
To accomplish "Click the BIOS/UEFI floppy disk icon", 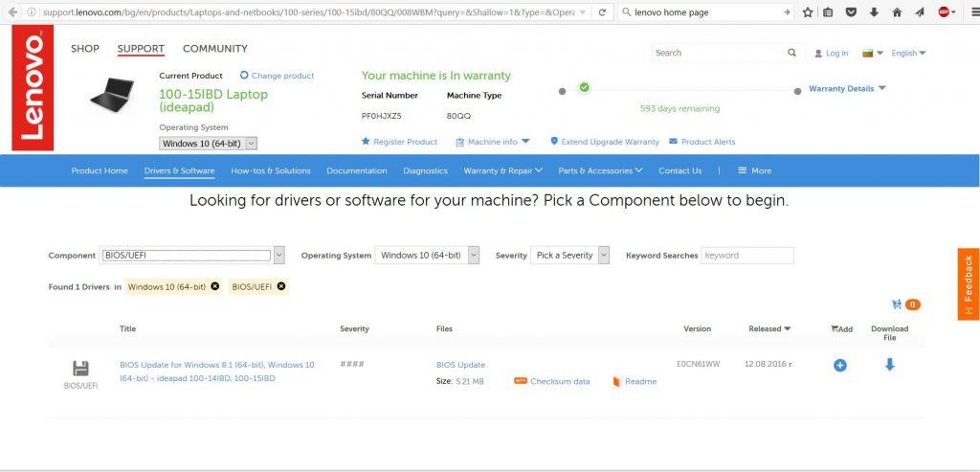I will [x=80, y=369].
